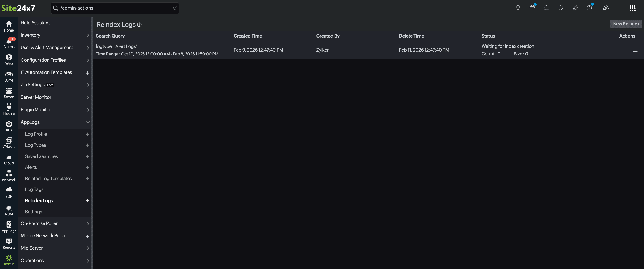Click the New ReIndex button
The height and width of the screenshot is (269, 644).
626,24
